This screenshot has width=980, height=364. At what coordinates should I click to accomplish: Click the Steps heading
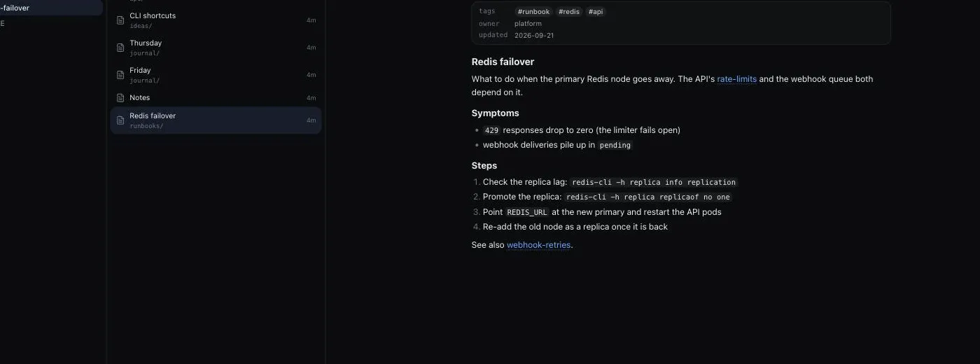[484, 166]
